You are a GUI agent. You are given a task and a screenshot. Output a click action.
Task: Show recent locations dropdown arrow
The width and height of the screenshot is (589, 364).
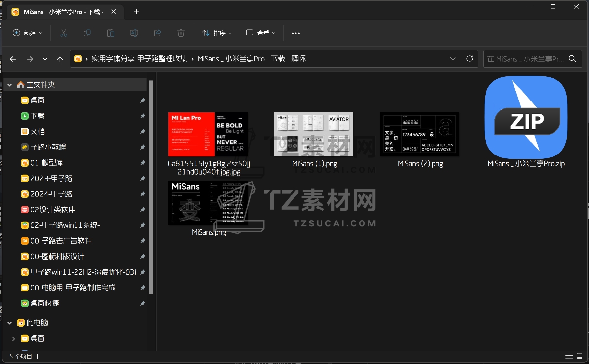click(45, 59)
